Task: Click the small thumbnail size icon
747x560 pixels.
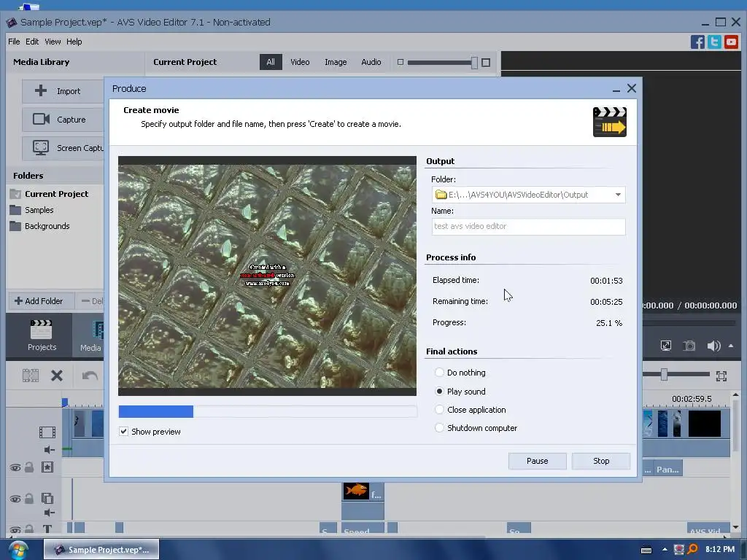Action: click(400, 62)
